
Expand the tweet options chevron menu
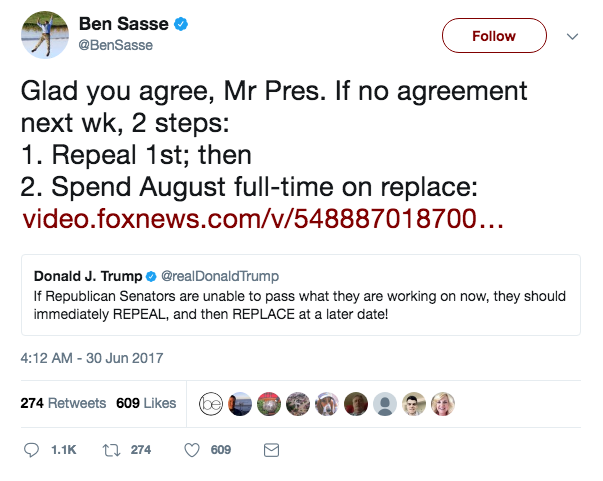click(573, 36)
